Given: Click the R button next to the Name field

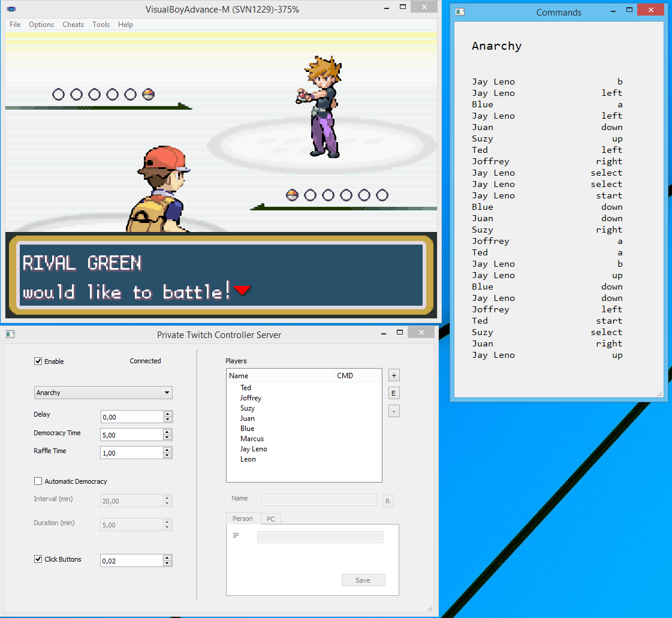Looking at the screenshot, I should click(387, 501).
